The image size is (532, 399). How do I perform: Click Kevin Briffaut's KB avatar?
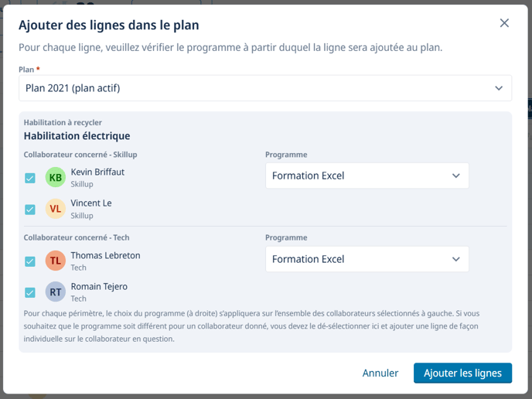(x=56, y=178)
